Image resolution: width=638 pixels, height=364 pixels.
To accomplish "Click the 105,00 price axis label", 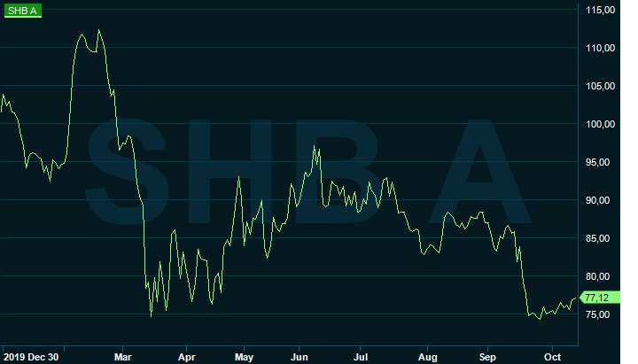I will [600, 86].
